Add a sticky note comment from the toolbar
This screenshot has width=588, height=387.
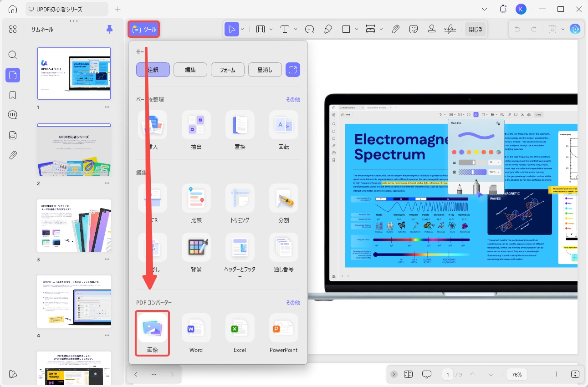point(310,29)
